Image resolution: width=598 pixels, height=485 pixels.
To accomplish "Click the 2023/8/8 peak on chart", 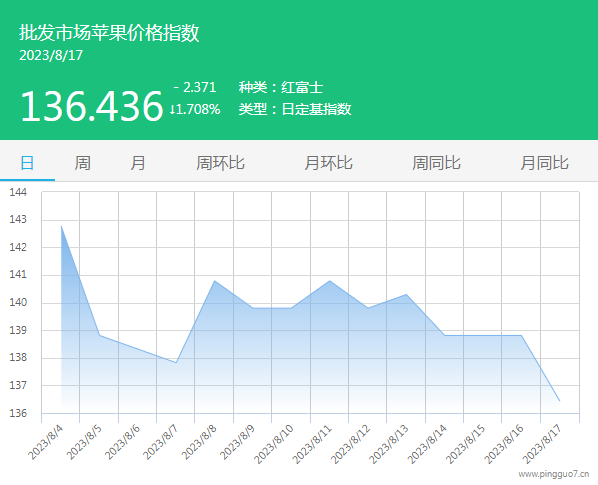I will [x=215, y=281].
